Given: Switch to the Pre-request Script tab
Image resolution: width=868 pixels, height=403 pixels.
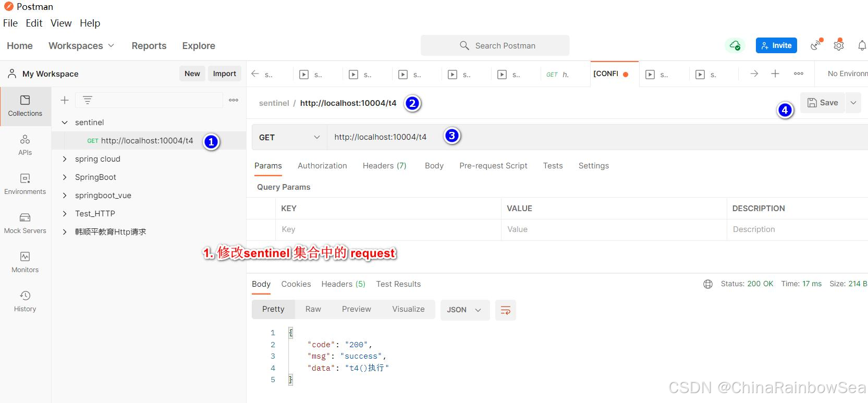Looking at the screenshot, I should (493, 166).
